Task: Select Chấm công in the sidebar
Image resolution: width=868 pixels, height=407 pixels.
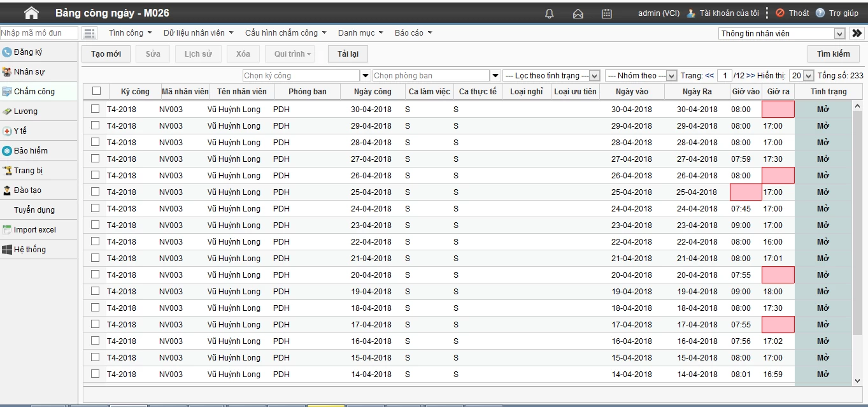Action: tap(38, 92)
